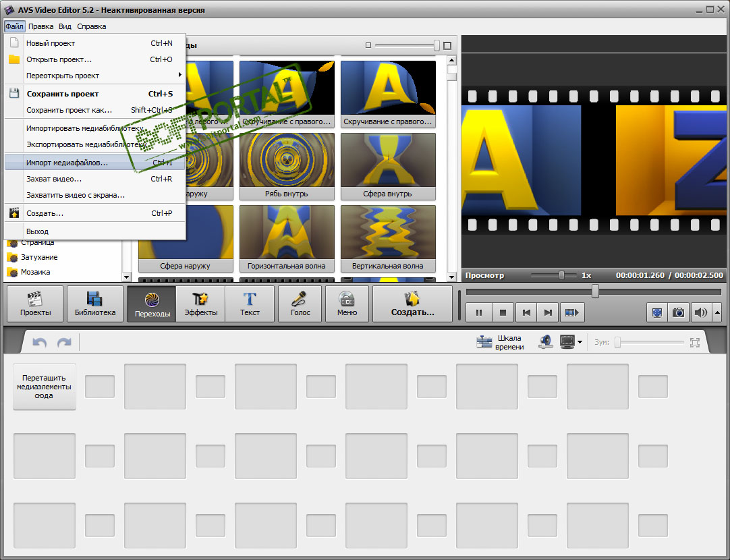The image size is (730, 560).
Task: Choose Захватить видео с экрана...
Action: click(x=95, y=195)
